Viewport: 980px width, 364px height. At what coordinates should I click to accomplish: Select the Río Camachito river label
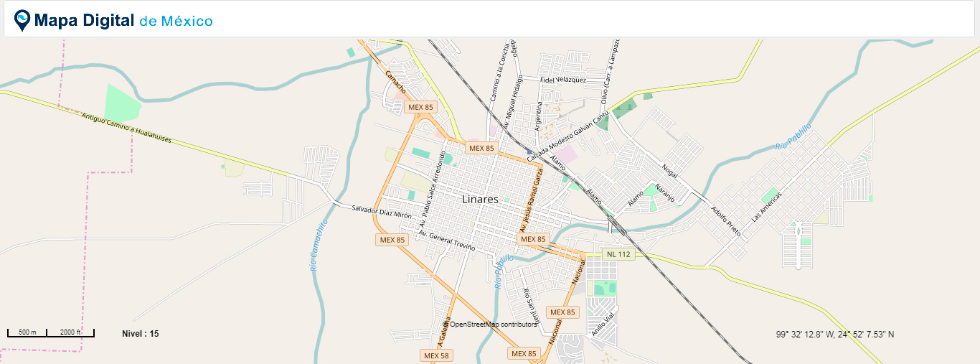click(319, 245)
